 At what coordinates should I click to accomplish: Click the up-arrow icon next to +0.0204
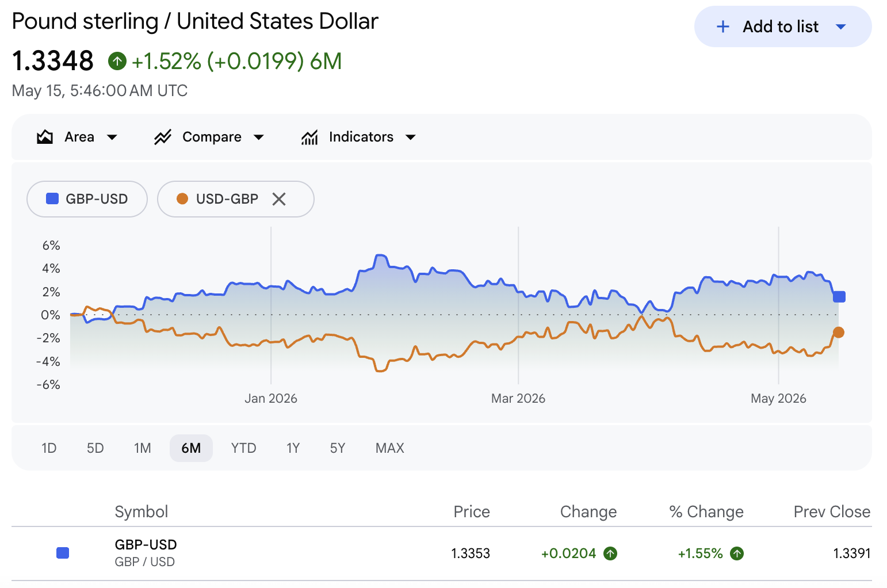(x=610, y=553)
